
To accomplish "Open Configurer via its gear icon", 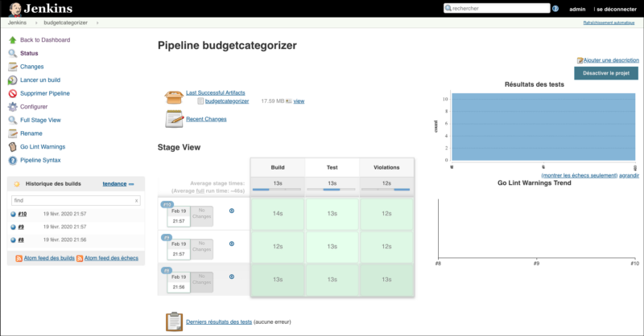I will coord(12,107).
